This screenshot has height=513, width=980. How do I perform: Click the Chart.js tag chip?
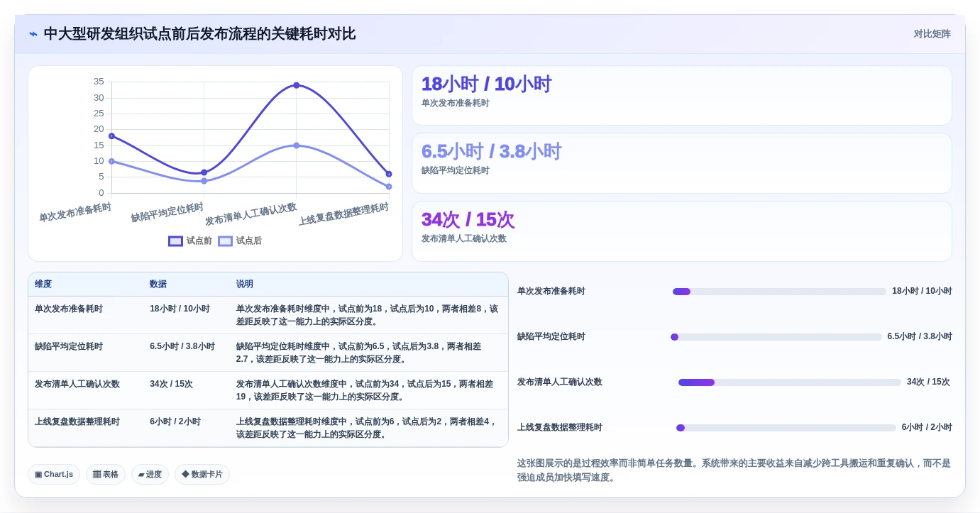54,474
